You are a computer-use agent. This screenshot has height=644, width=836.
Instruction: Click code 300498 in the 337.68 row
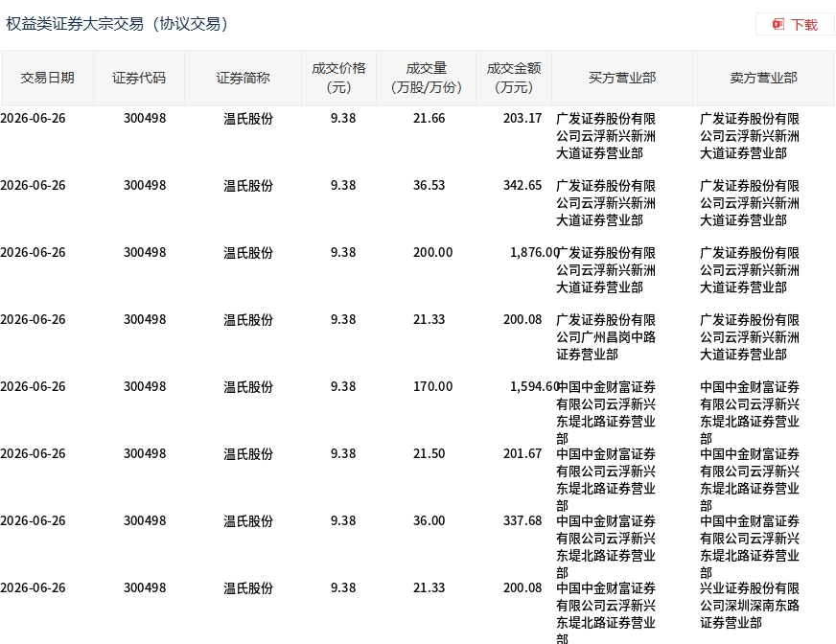tap(145, 520)
